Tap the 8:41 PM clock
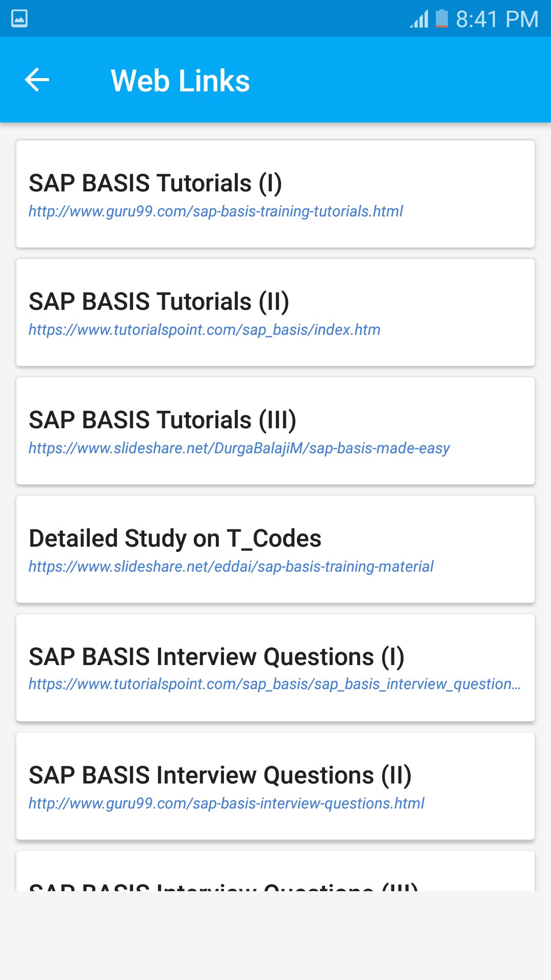 (497, 19)
